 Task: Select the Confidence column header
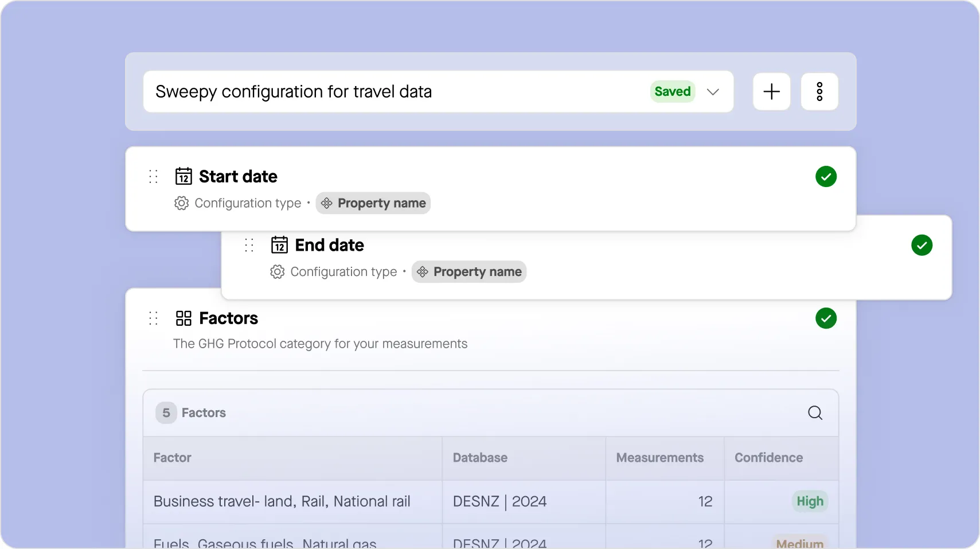[768, 458]
